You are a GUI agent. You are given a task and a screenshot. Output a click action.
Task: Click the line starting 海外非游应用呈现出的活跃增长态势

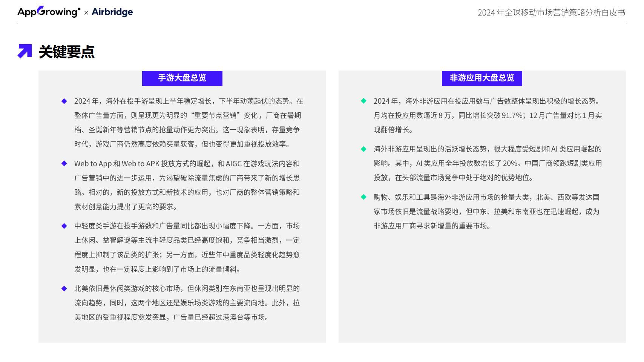pyautogui.click(x=488, y=149)
